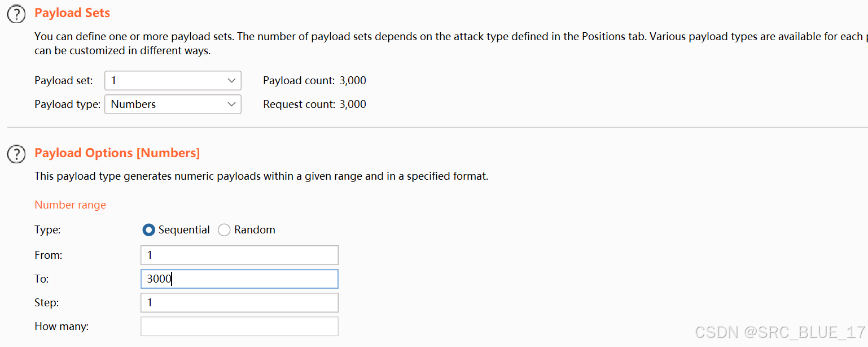Click the Sequential radio label text

point(184,230)
